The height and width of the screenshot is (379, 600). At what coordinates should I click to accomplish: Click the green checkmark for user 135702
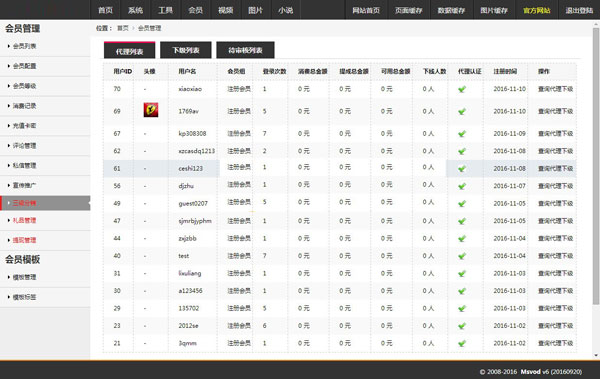click(462, 309)
